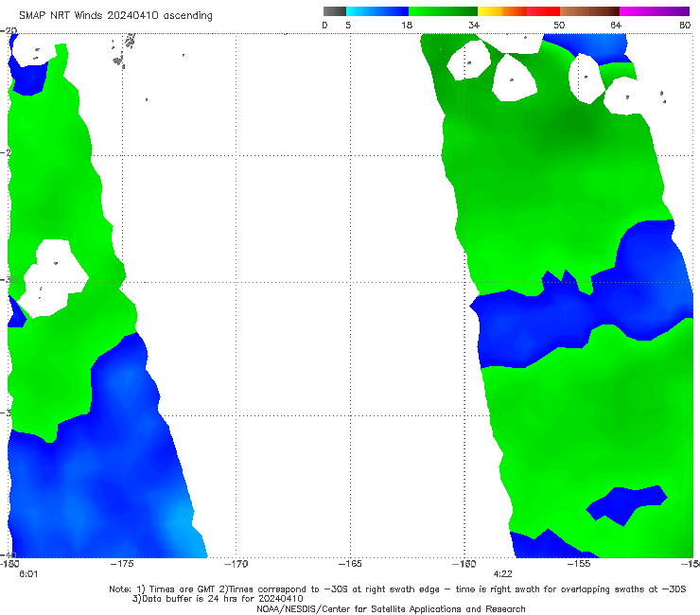Click the '-155' longitude axis label
Screen dimensions: 700x615
pos(579,564)
